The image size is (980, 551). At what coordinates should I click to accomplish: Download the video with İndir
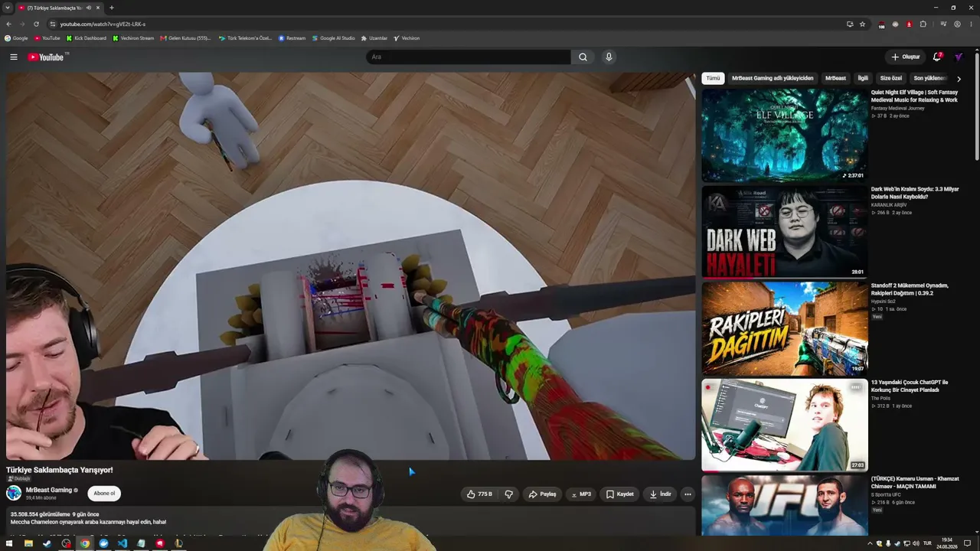click(660, 494)
